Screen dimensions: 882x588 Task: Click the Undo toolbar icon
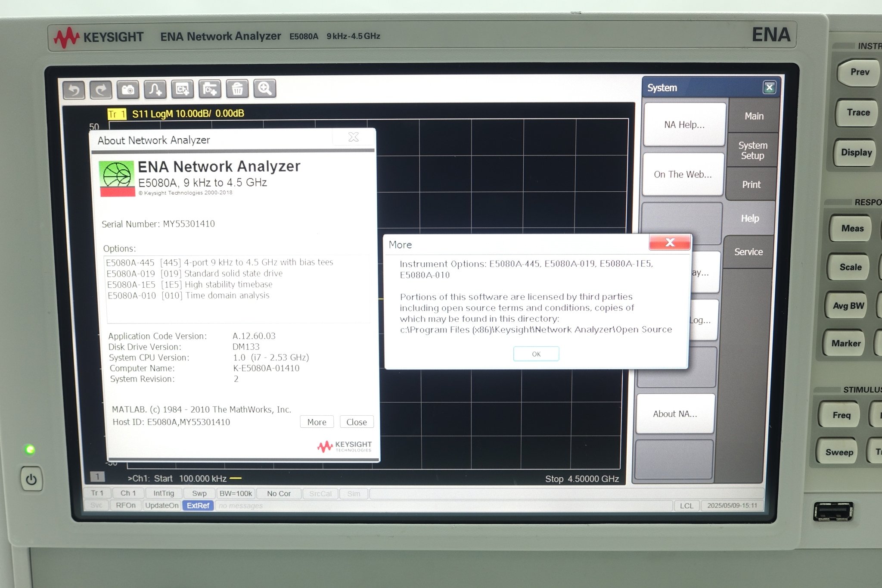[x=74, y=90]
